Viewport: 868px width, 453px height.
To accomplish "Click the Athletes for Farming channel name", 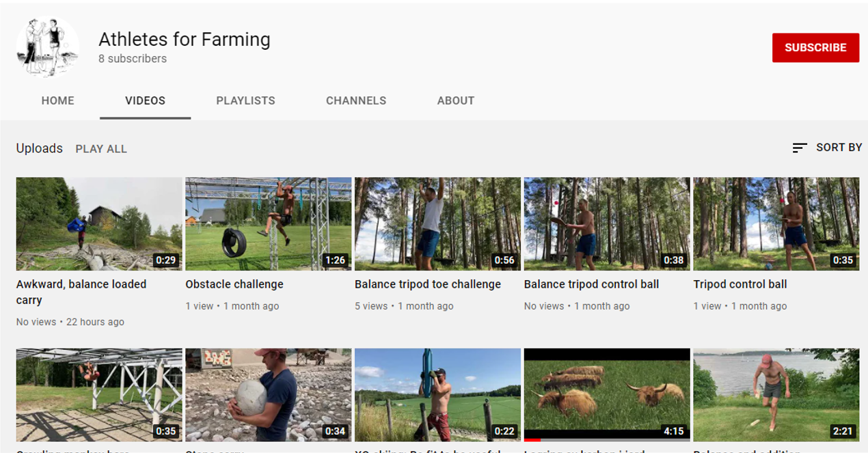I will pyautogui.click(x=185, y=40).
